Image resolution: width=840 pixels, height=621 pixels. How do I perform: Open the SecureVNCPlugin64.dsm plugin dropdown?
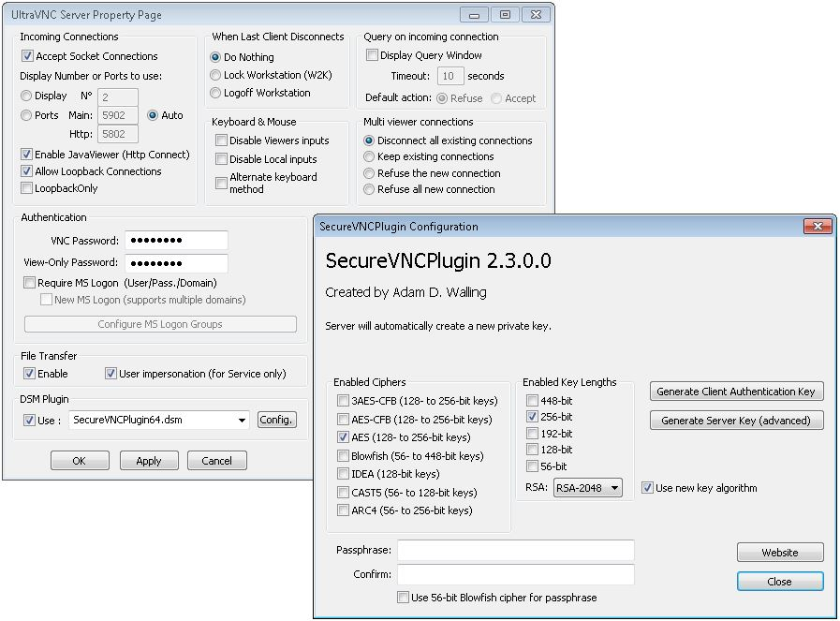242,420
